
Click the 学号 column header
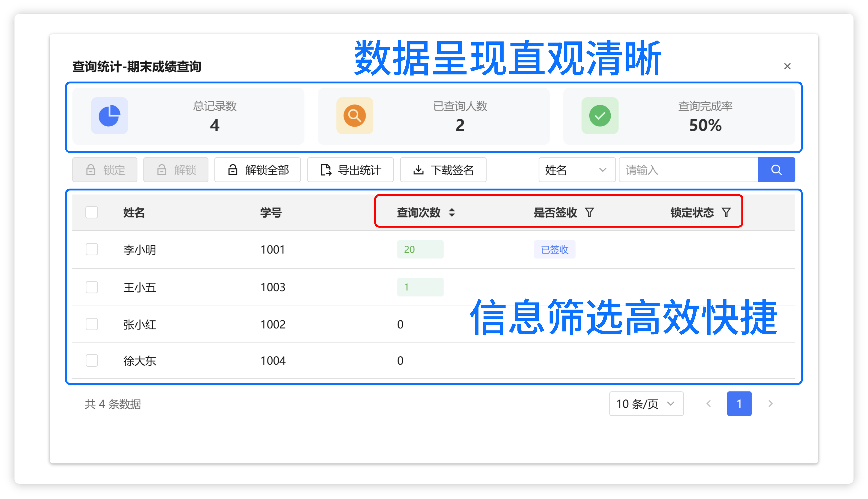[271, 213]
